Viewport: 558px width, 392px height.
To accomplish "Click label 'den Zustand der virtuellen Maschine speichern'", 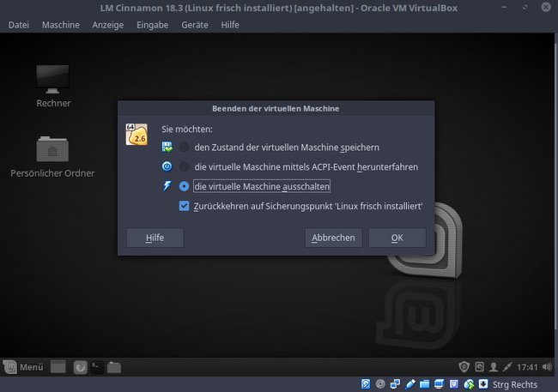I will pos(287,148).
